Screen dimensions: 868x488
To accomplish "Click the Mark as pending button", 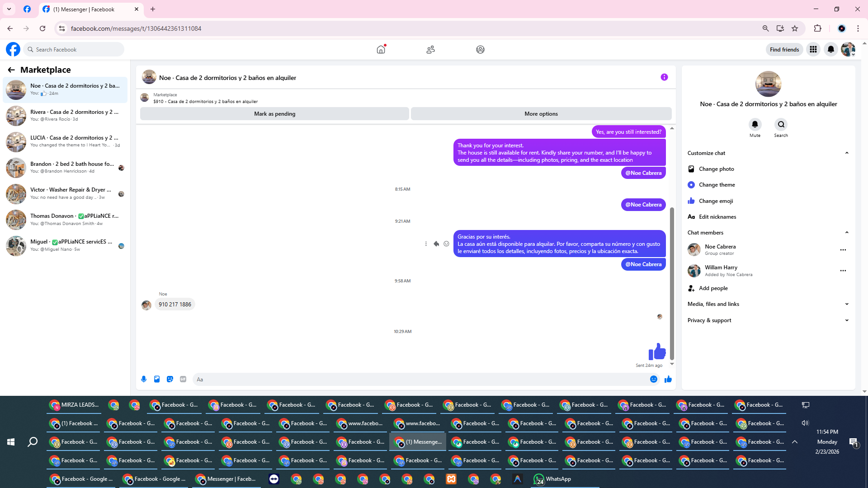I will pos(274,114).
